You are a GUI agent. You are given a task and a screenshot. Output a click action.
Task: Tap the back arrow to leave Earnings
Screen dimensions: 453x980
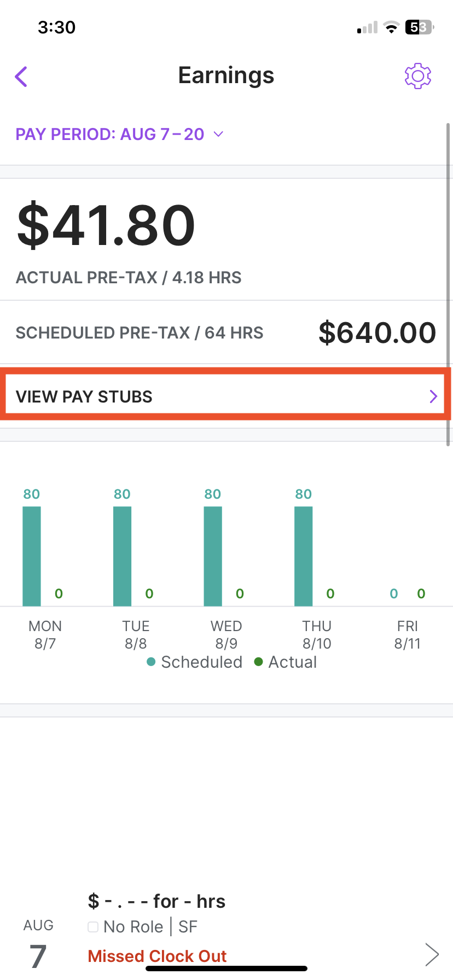[x=21, y=77]
